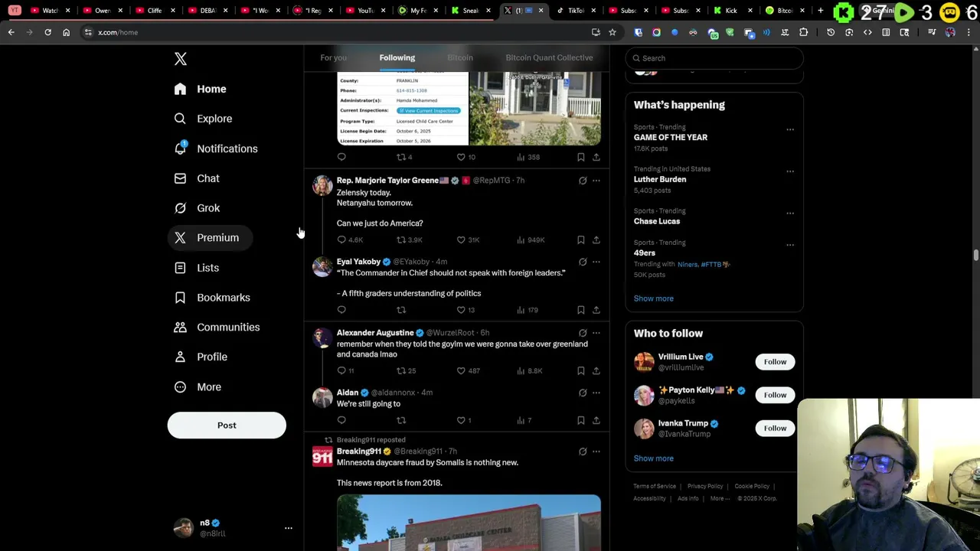Open GAME OF THE YEAR trend
This screenshot has height=551, width=980.
tap(670, 138)
